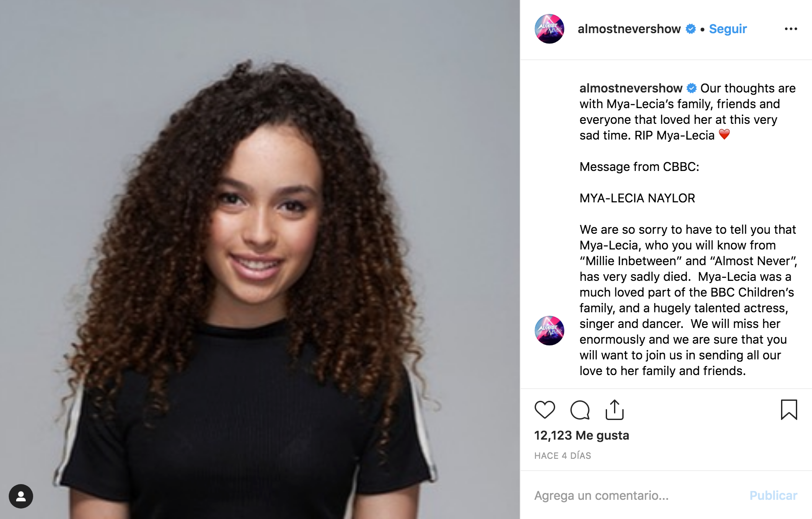The width and height of the screenshot is (812, 519).
Task: Click verified badge next to header username
Action: point(691,29)
